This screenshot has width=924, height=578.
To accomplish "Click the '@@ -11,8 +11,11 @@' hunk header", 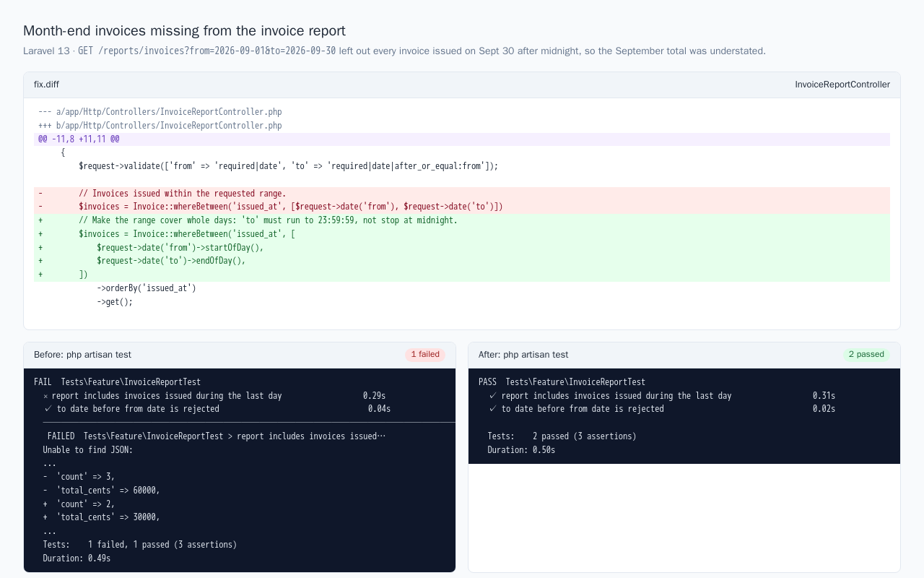I will point(462,139).
